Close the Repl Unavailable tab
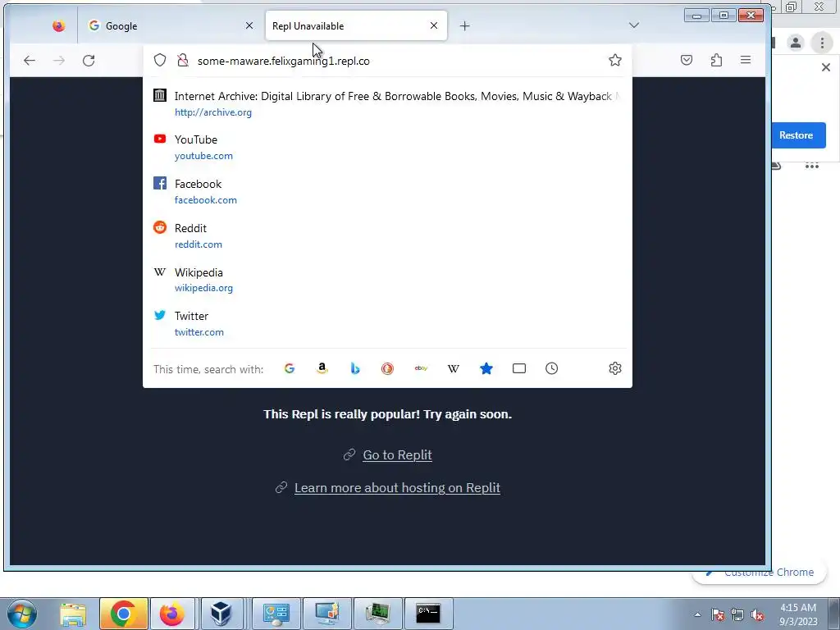840x630 pixels. tap(434, 25)
